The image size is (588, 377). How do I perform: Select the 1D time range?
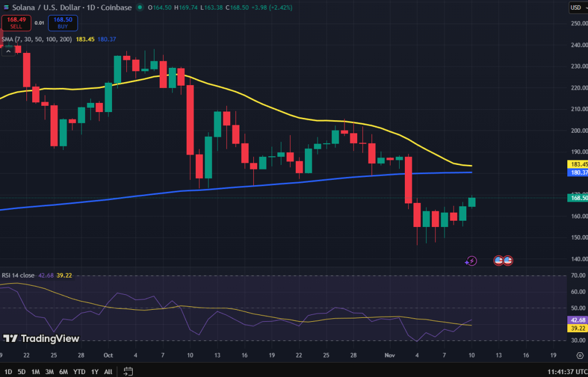[x=8, y=372]
